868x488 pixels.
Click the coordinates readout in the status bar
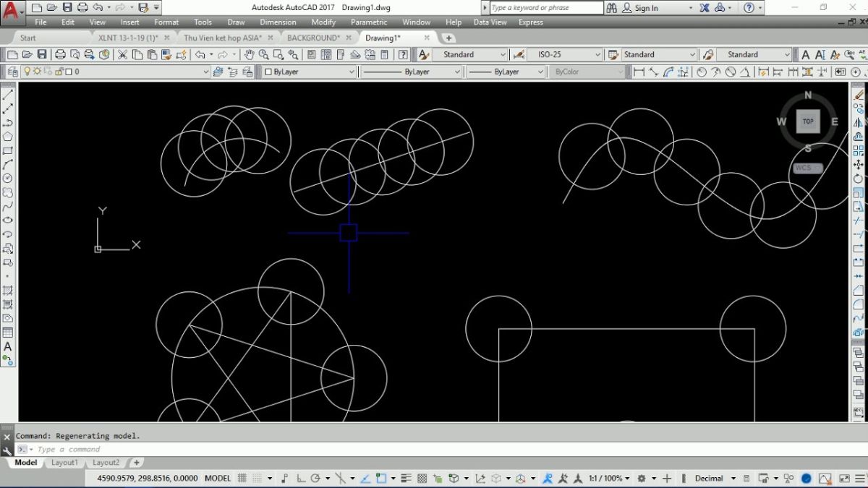[147, 478]
